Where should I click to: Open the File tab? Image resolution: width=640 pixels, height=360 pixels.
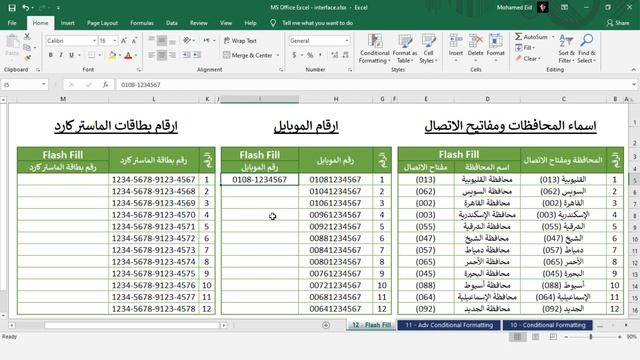(x=12, y=23)
